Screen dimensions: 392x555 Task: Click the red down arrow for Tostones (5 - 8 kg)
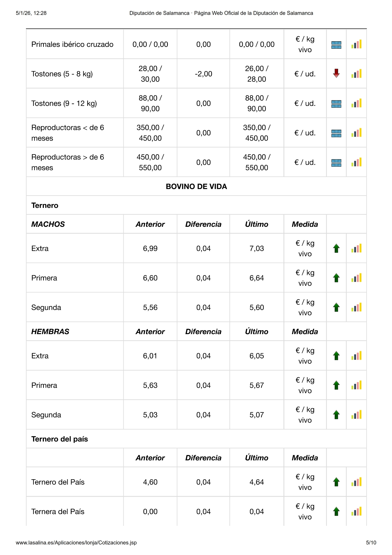(336, 73)
